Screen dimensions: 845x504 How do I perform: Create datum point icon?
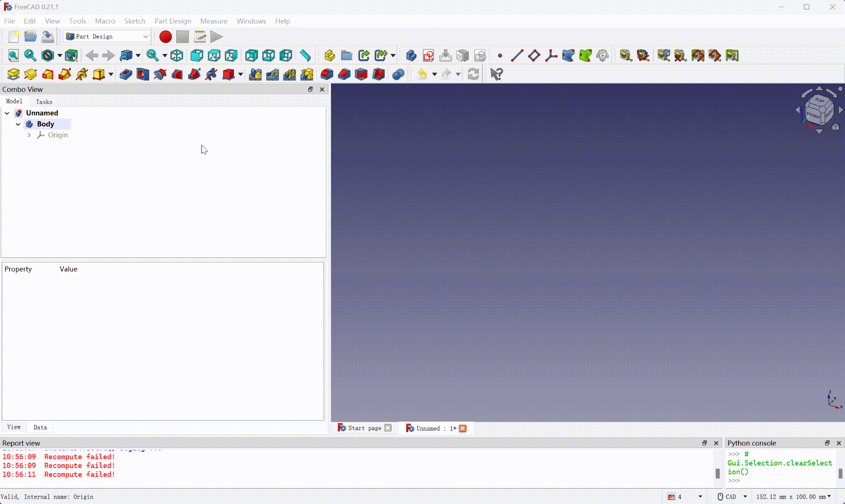click(500, 56)
